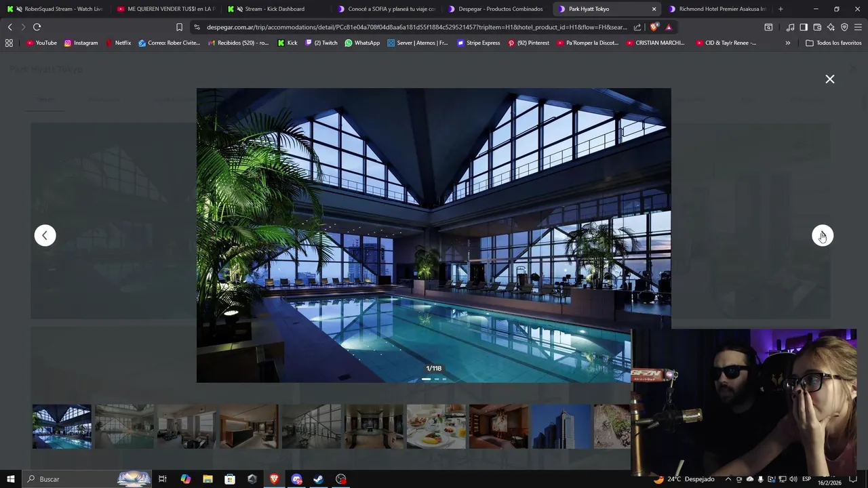Screen dimensions: 868x488
Task: Open the WhatsApp bookmark
Action: (x=362, y=43)
